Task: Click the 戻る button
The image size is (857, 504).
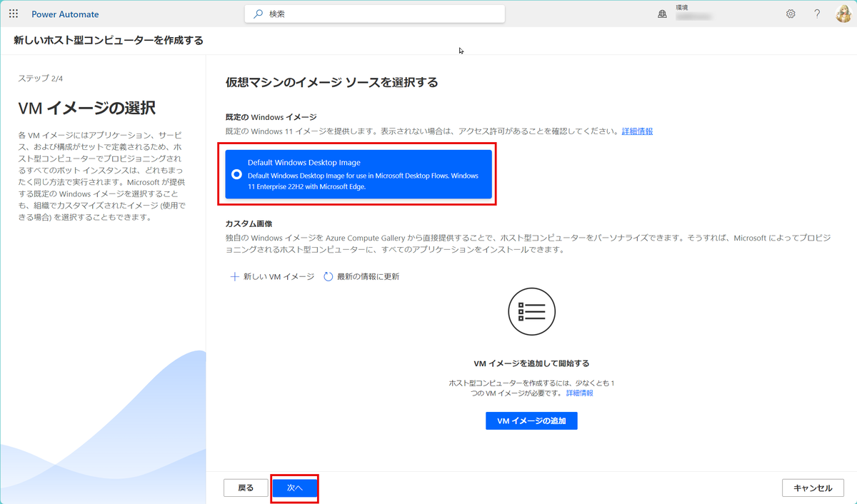Action: 246,488
